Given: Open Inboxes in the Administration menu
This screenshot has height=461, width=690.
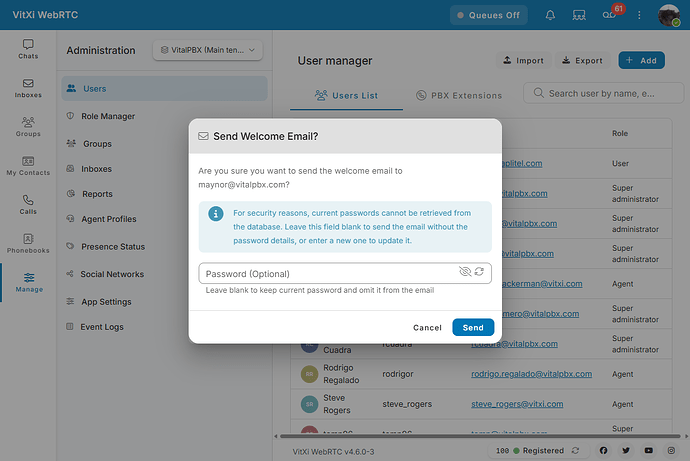Looking at the screenshot, I should coord(96,169).
